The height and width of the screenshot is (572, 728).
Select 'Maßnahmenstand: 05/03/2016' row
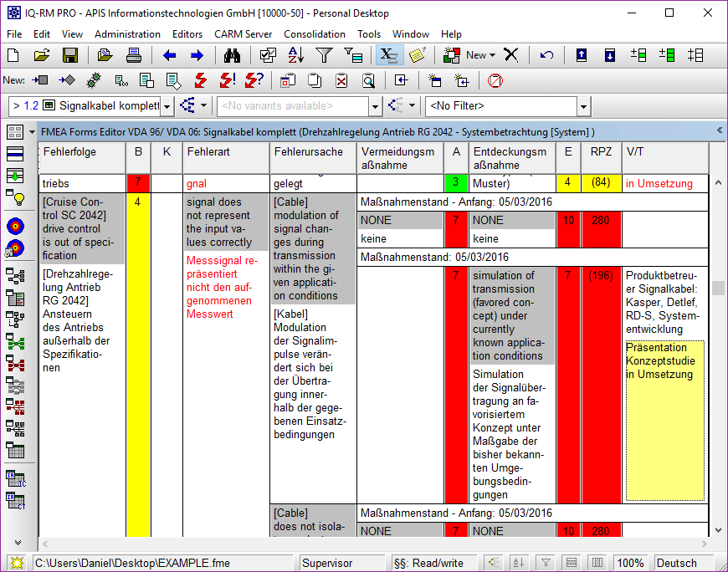click(532, 258)
